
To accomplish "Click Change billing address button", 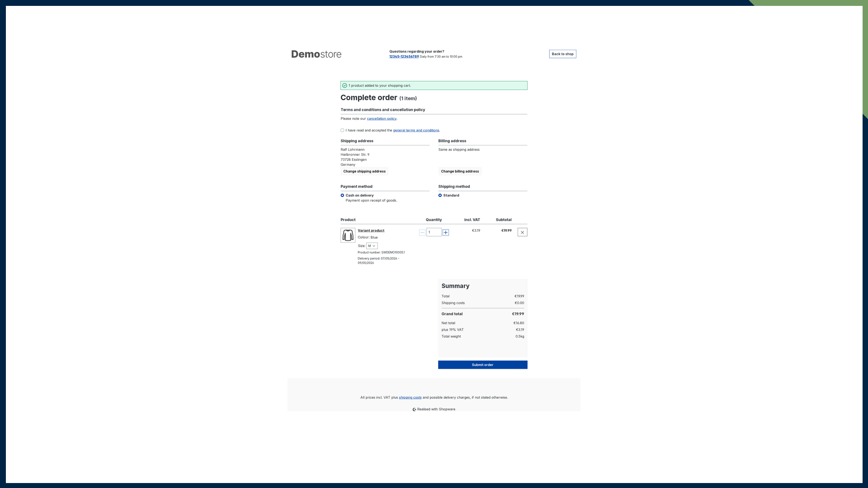I will tap(460, 171).
